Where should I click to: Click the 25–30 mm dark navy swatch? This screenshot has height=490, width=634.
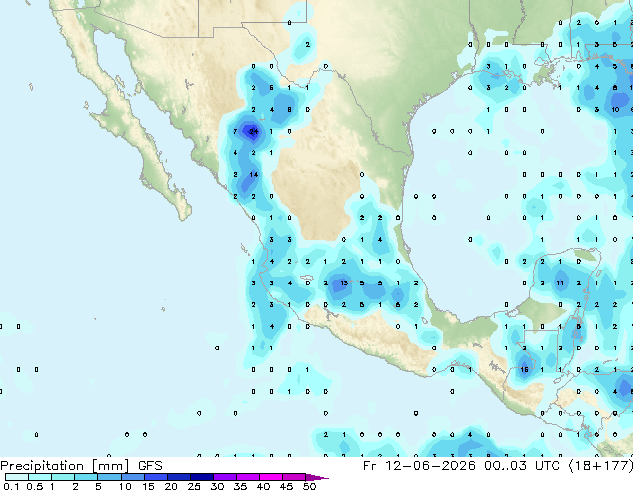201,477
